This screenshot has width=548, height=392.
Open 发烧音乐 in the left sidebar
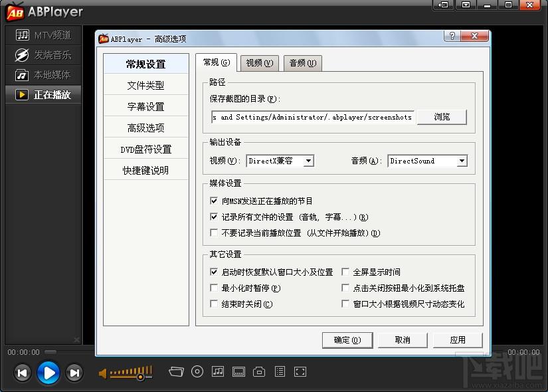pyautogui.click(x=43, y=55)
